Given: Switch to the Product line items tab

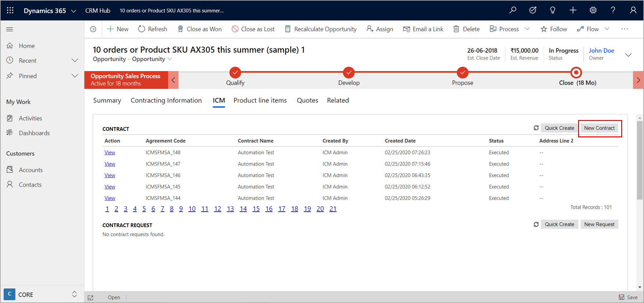Looking at the screenshot, I should (x=260, y=100).
